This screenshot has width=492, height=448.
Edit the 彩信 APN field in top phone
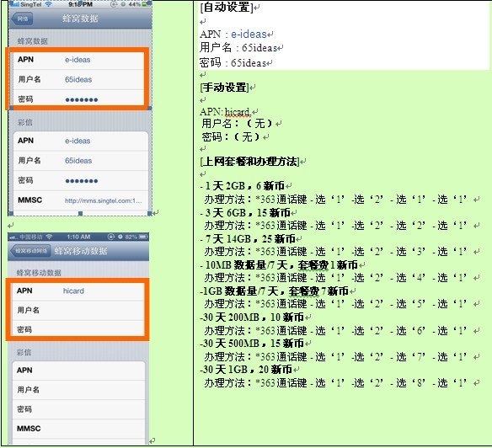[x=81, y=141]
